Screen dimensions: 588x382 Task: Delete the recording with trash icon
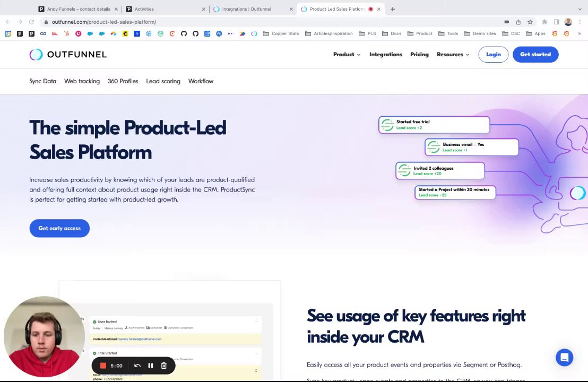[x=164, y=366]
